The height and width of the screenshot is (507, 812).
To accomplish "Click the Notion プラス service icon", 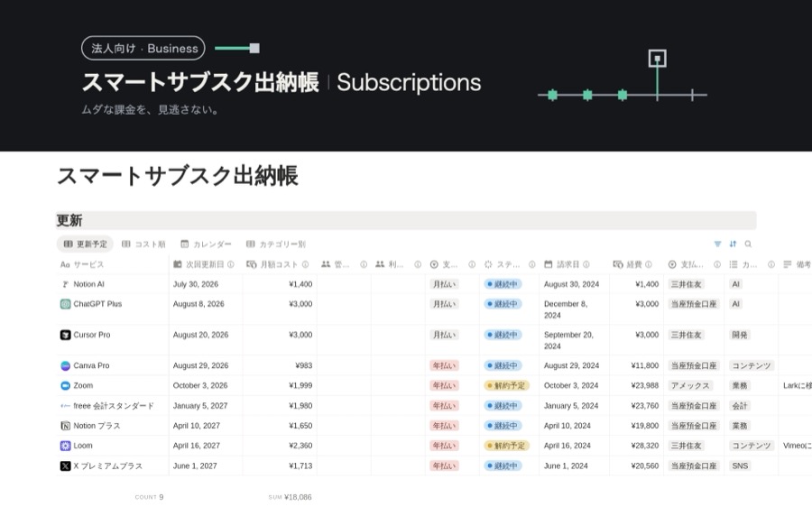I will click(65, 426).
